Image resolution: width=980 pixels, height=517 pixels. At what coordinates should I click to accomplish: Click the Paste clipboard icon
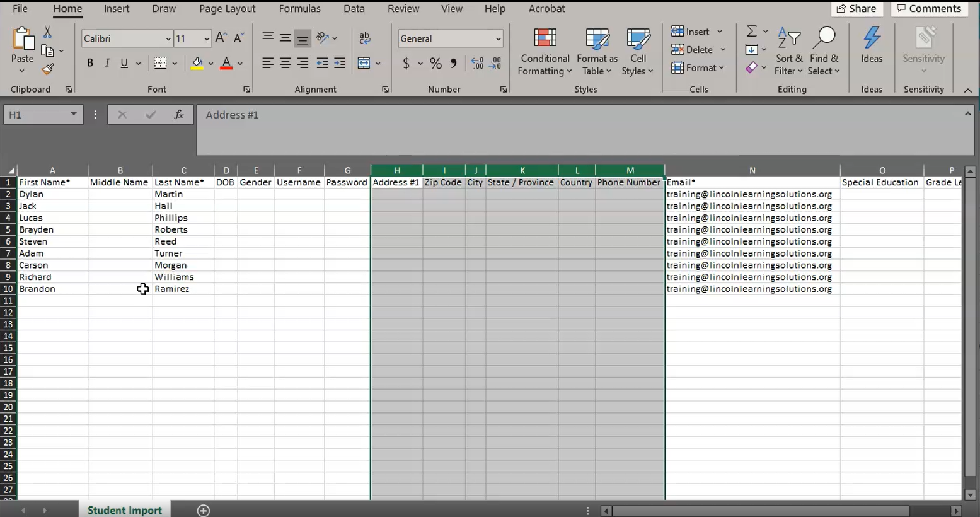tap(23, 39)
